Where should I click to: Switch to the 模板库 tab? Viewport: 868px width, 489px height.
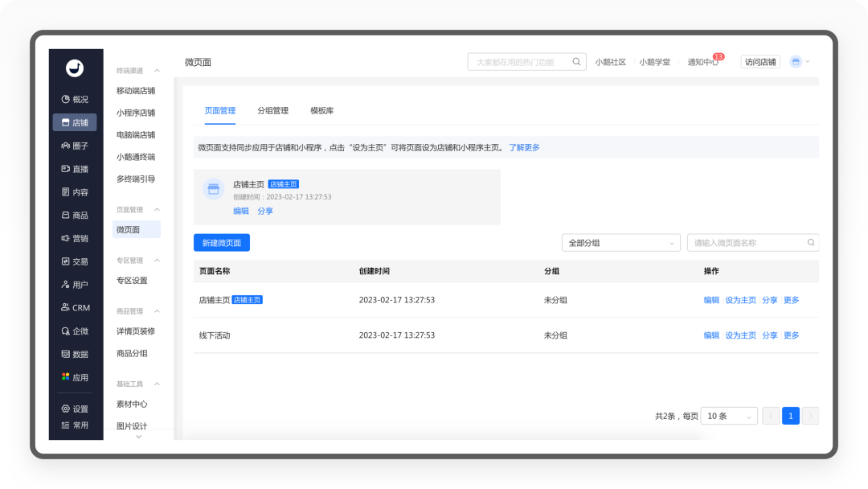[x=321, y=110]
